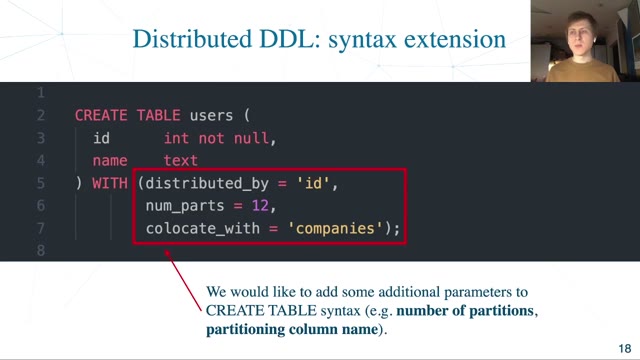Viewport: 640px width, 360px height.
Task: Click the "num_parts" parameter
Action: pyautogui.click(x=185, y=206)
